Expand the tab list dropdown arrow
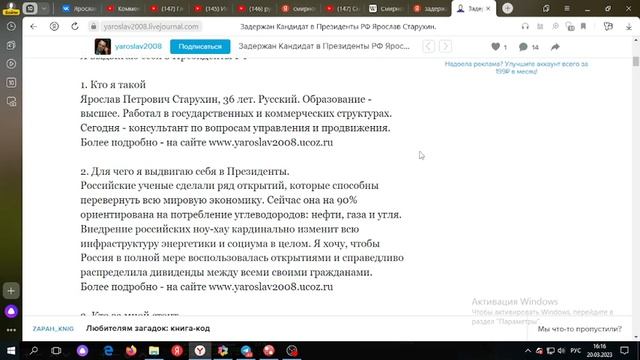The image size is (640, 360). [44, 8]
